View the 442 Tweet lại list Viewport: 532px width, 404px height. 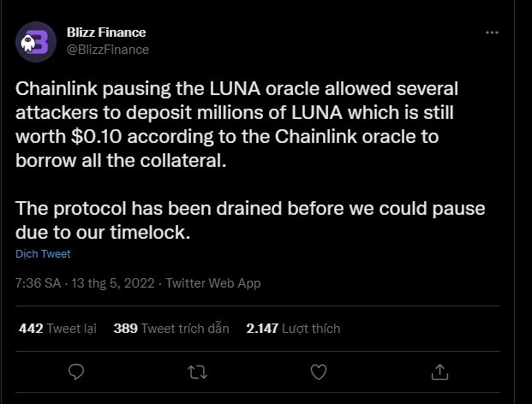pyautogui.click(x=57, y=328)
